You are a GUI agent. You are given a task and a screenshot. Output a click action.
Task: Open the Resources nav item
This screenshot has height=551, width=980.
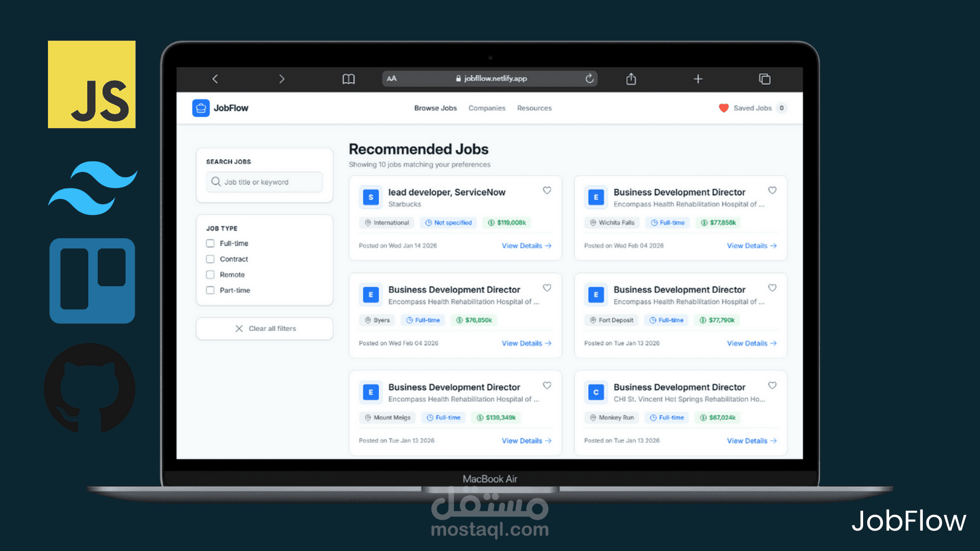(x=534, y=108)
